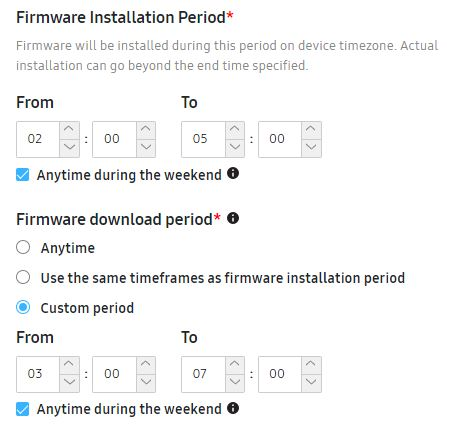
Task: Uncheck installation Anytime during the weekend
Action: tap(23, 175)
